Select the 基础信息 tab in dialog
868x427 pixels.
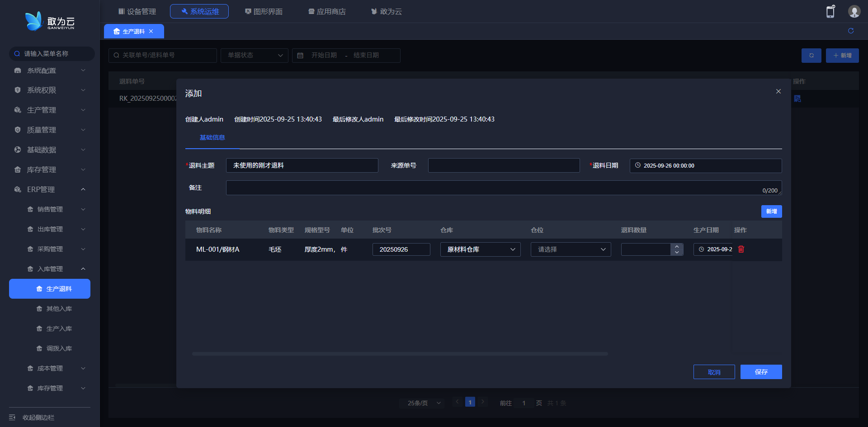click(x=212, y=137)
